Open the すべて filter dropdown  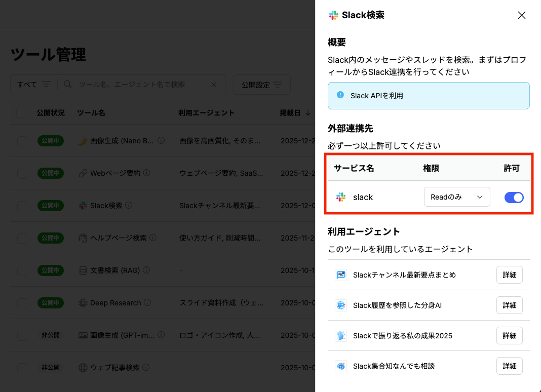coord(34,85)
